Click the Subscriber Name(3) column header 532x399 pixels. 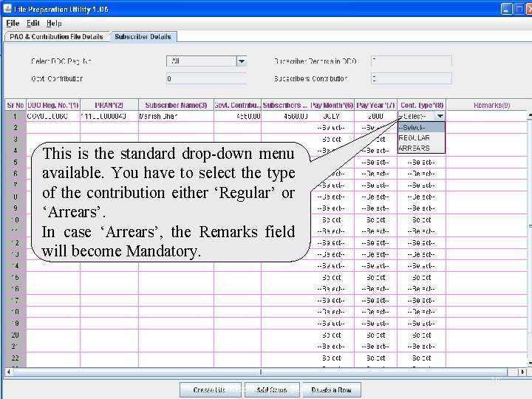click(x=176, y=105)
